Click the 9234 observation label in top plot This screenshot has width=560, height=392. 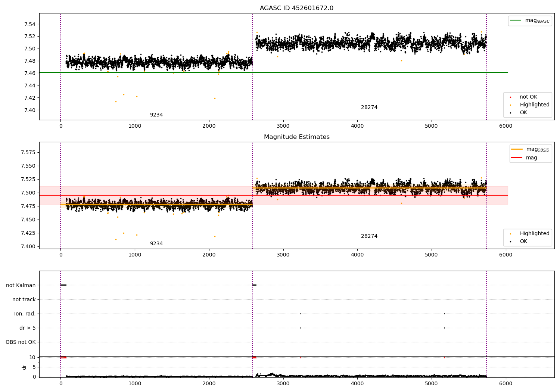(156, 115)
